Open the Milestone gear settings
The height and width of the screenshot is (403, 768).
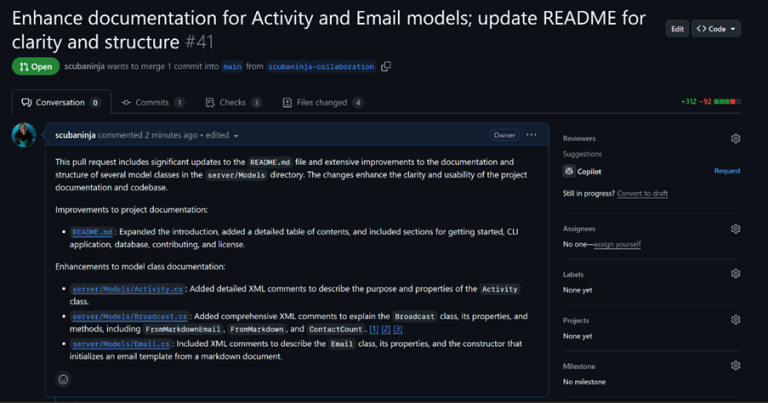[735, 366]
